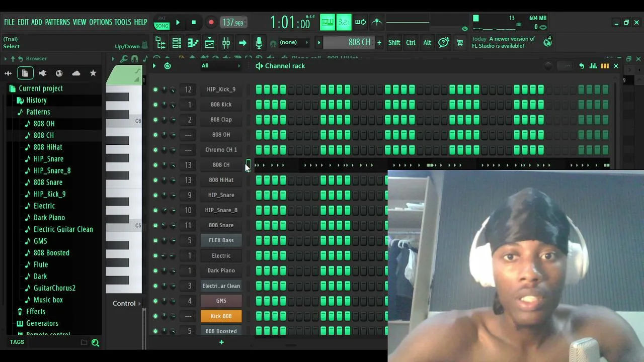This screenshot has height=362, width=644.
Task: Toggle the 3.2.1 countdown before recording
Action: 344,22
